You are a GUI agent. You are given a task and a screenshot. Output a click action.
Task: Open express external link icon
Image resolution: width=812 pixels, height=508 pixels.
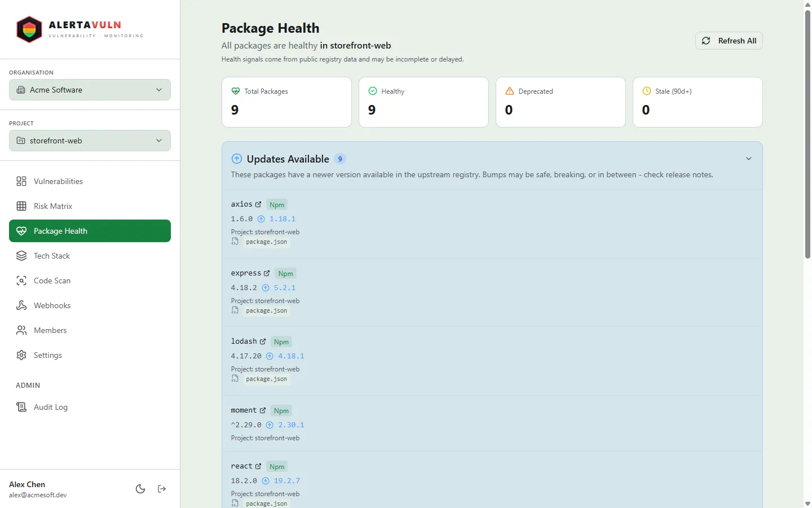tap(267, 273)
